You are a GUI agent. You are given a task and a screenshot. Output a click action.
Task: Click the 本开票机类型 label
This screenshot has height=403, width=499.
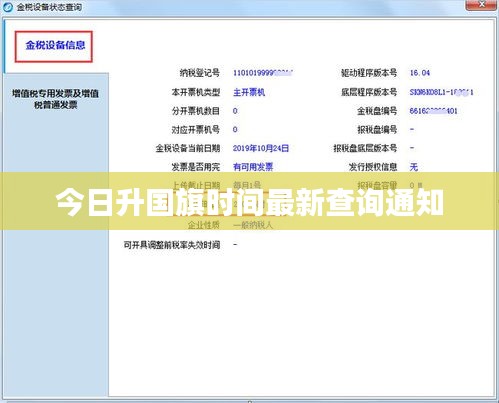pos(196,92)
